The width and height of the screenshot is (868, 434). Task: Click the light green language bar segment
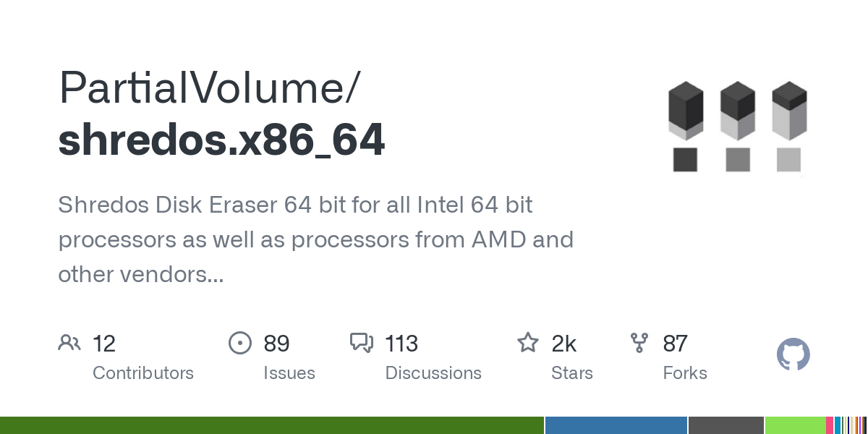tap(795, 425)
